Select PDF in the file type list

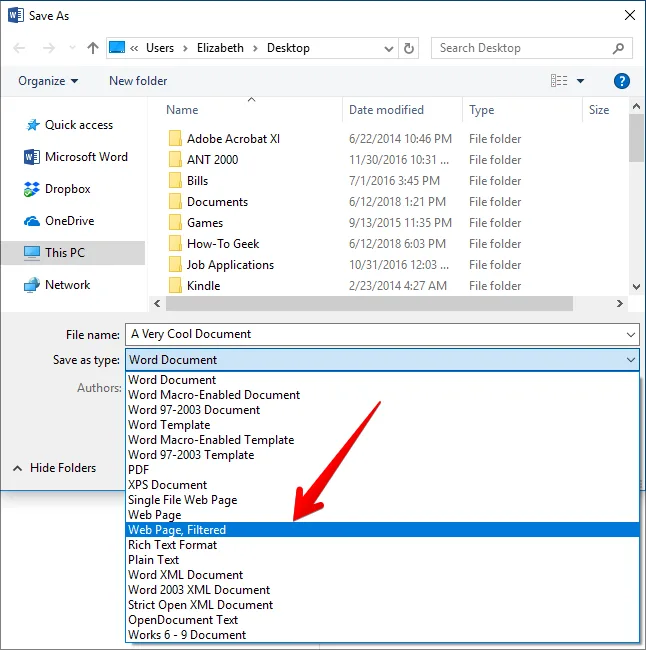[x=139, y=470]
